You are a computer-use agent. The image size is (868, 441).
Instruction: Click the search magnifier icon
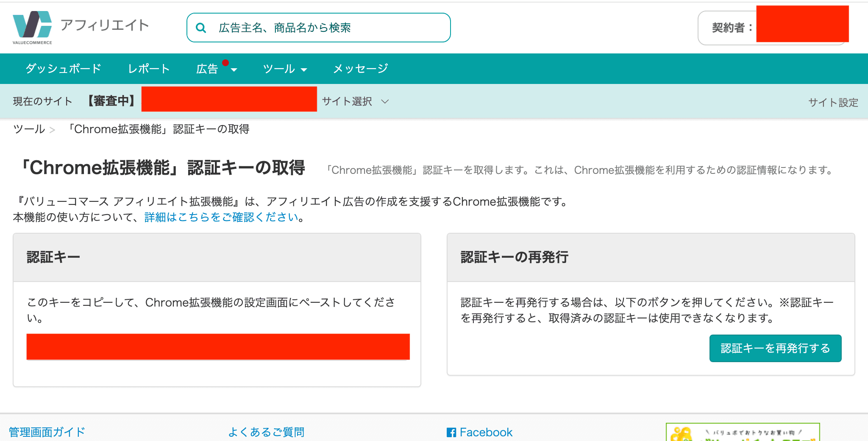coord(201,28)
